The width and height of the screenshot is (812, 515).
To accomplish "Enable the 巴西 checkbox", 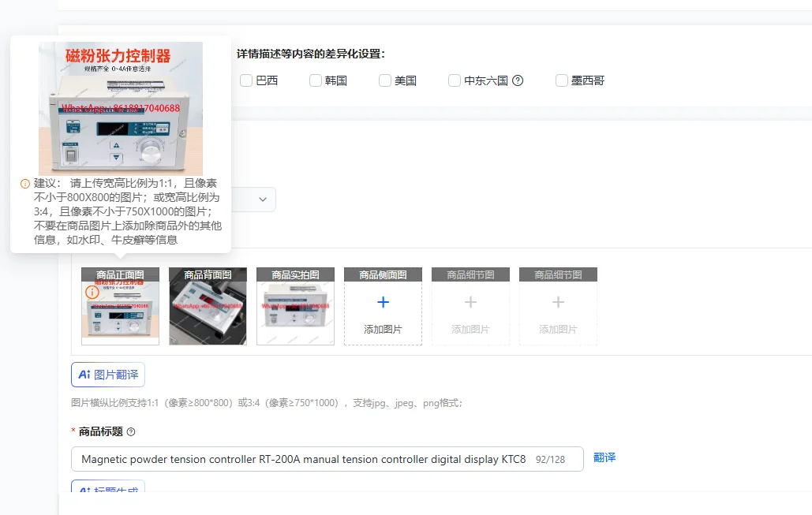I will tap(246, 80).
